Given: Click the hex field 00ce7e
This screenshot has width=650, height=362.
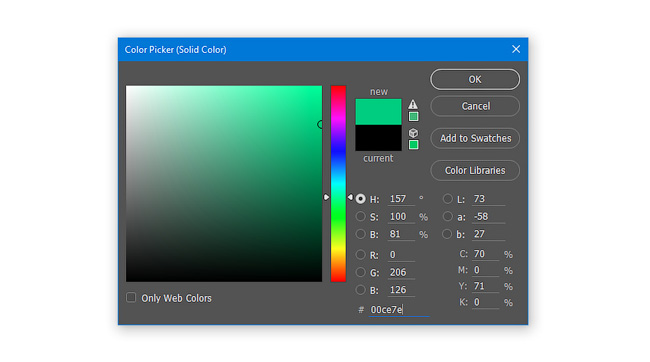Looking at the screenshot, I should pyautogui.click(x=399, y=310).
